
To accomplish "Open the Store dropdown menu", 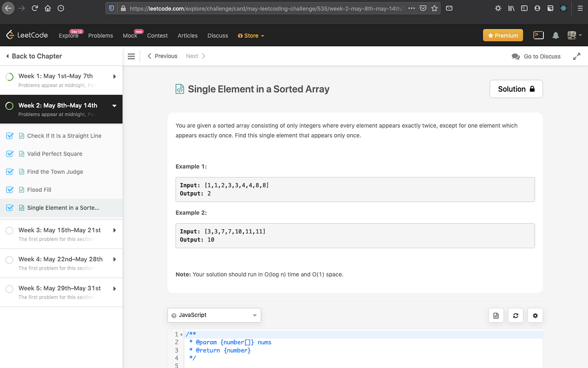I will click(x=251, y=36).
